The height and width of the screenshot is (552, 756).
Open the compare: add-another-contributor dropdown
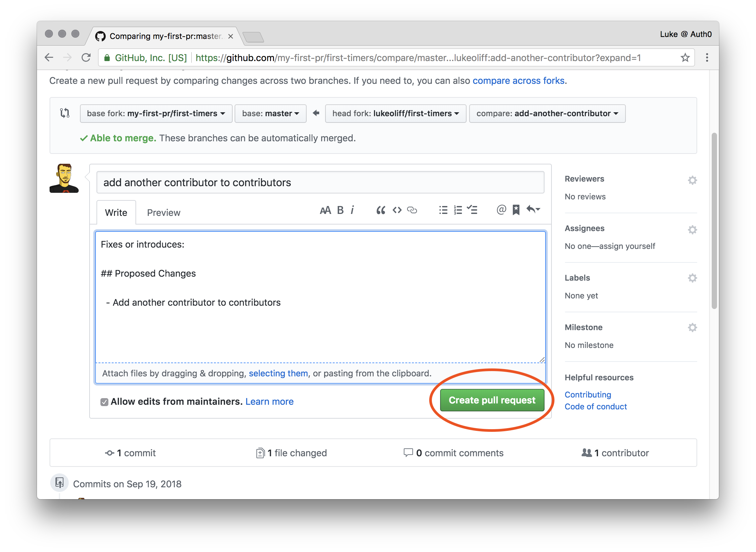coord(547,114)
